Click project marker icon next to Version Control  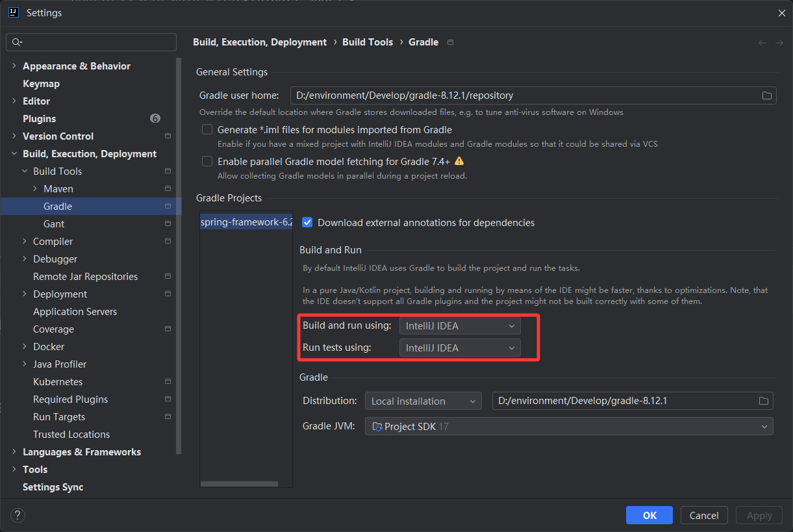[168, 136]
